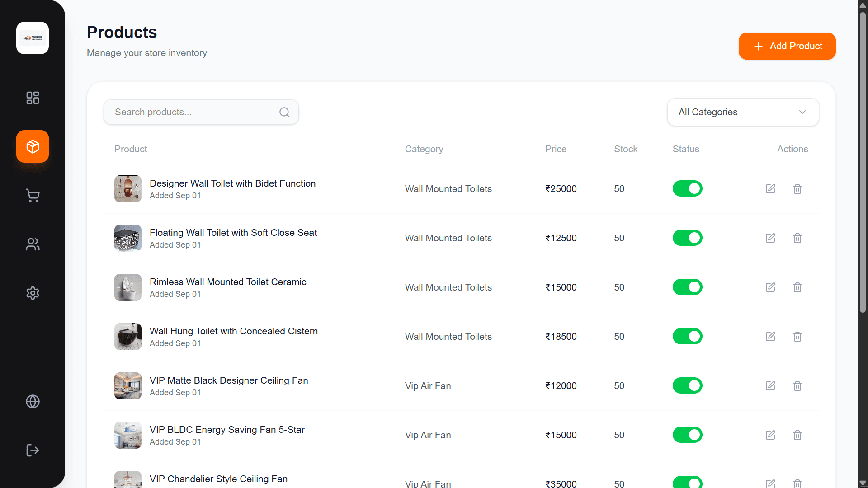Click the vertical page scrollbar
The width and height of the screenshot is (868, 488).
tap(863, 163)
